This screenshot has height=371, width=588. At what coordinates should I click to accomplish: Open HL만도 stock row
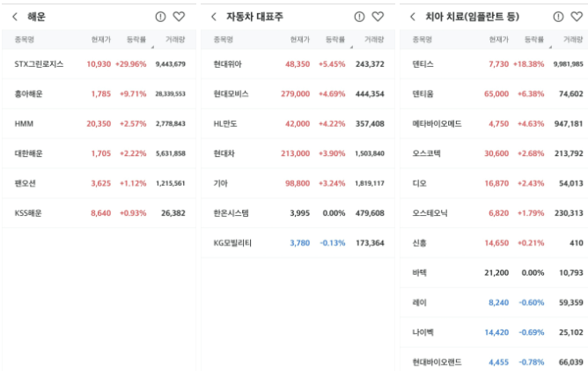[x=298, y=123]
